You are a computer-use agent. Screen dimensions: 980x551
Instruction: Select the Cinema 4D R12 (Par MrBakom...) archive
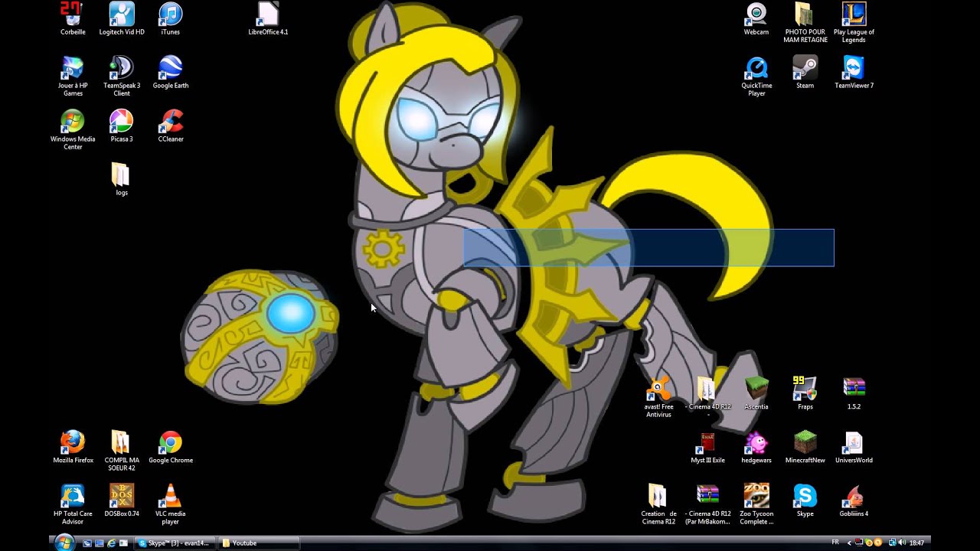coord(707,505)
